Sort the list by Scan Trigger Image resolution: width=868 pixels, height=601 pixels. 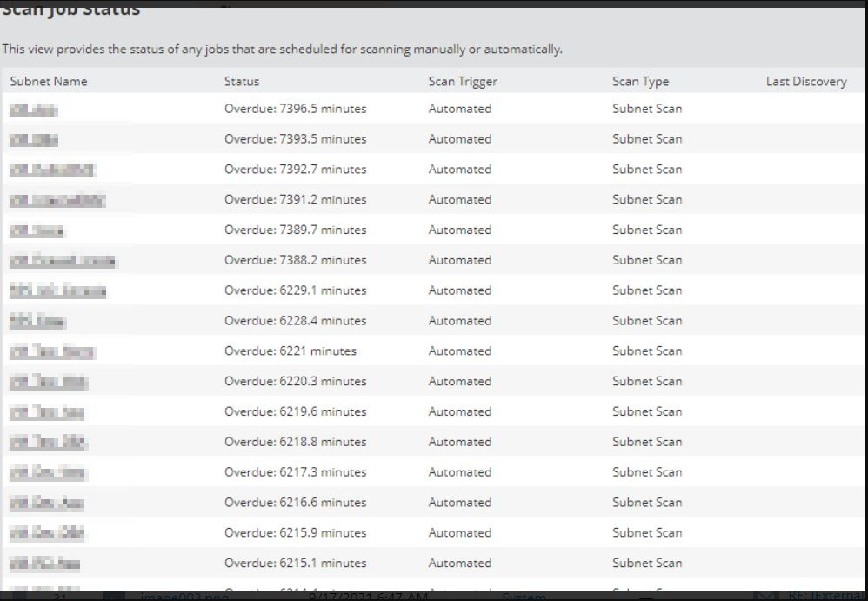pyautogui.click(x=461, y=81)
